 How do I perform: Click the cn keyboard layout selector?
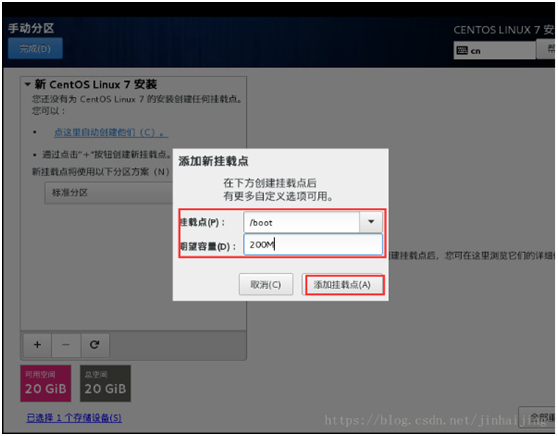(494, 51)
